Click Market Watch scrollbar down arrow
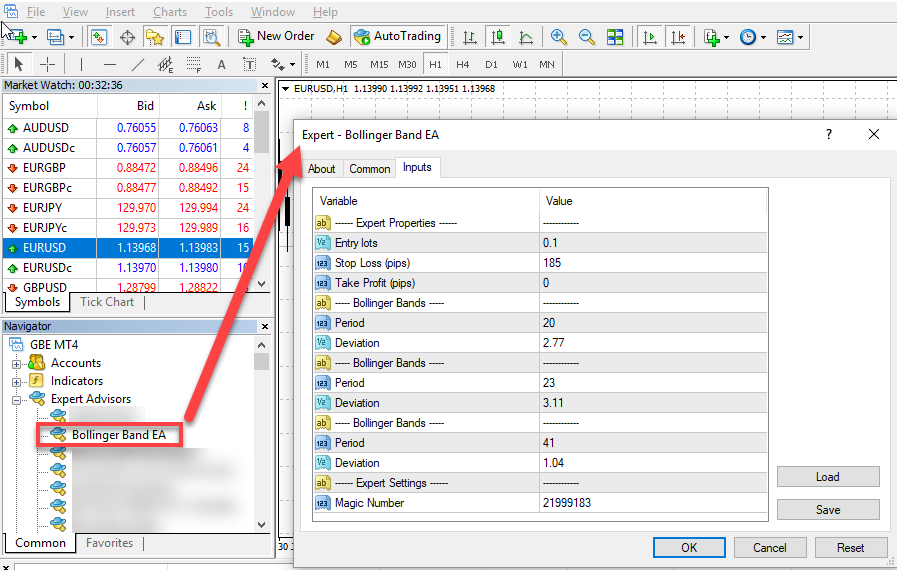Image resolution: width=897 pixels, height=570 pixels. pos(261,284)
